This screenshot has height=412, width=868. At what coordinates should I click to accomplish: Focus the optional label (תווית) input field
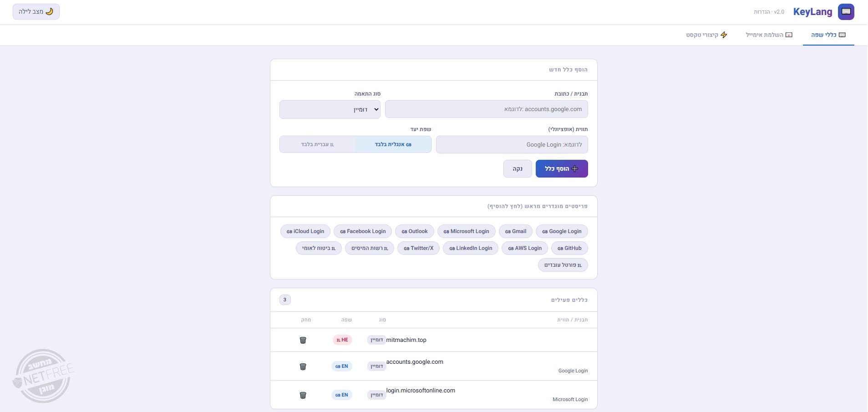point(512,145)
